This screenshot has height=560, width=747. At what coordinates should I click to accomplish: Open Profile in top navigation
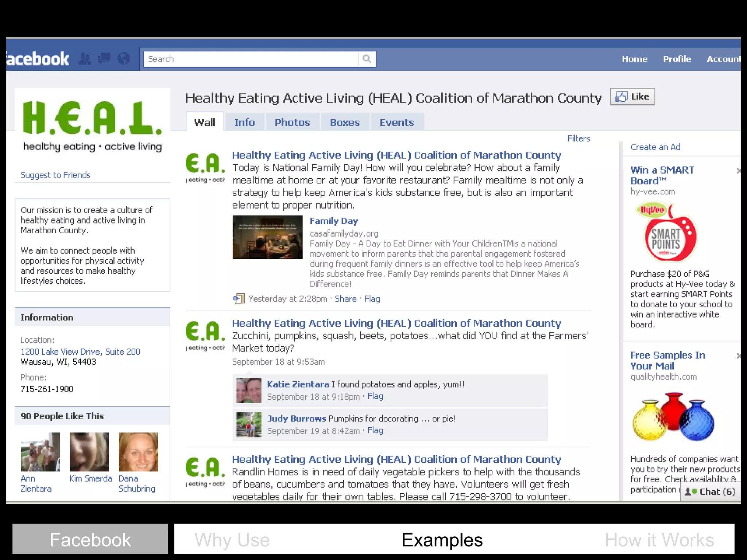[x=677, y=59]
